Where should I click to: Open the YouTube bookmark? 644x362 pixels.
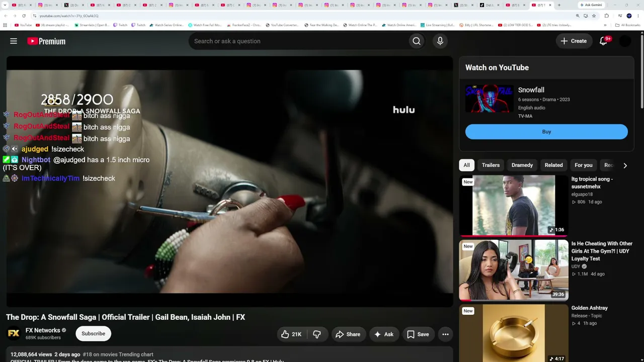click(x=23, y=25)
